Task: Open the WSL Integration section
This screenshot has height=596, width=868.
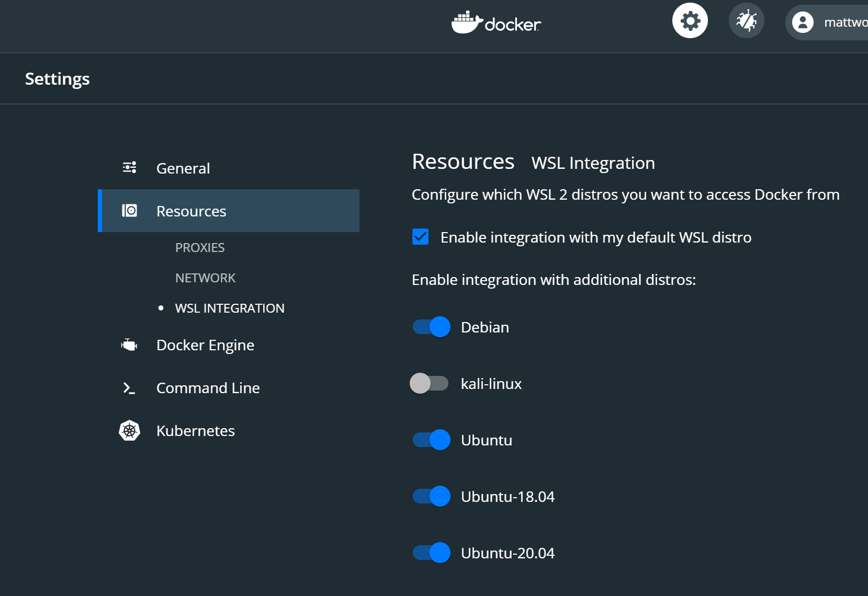Action: pyautogui.click(x=230, y=308)
